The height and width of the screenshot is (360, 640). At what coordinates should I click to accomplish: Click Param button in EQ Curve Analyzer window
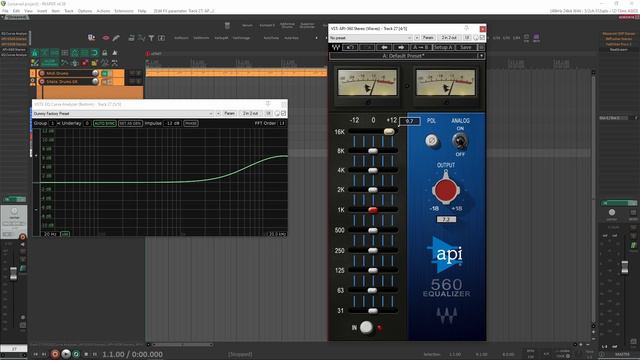[229, 113]
